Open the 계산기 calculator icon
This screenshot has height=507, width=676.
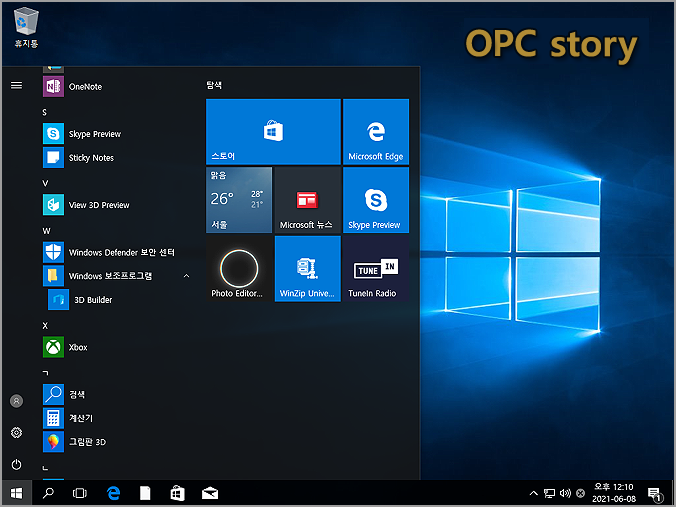[x=53, y=418]
